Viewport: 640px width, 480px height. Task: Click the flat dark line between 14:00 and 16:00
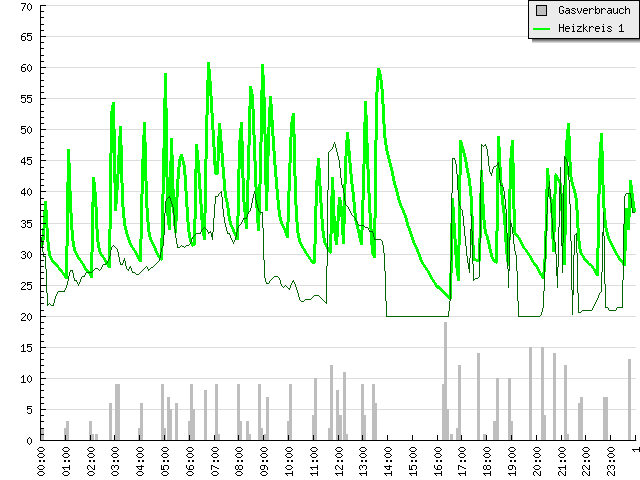coord(415,316)
